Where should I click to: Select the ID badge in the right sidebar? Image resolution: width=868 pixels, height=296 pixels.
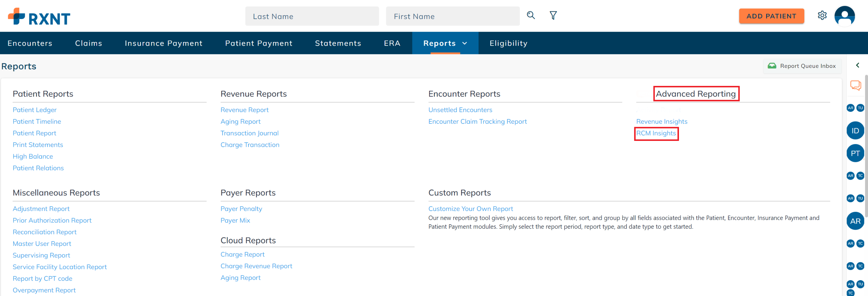click(855, 131)
